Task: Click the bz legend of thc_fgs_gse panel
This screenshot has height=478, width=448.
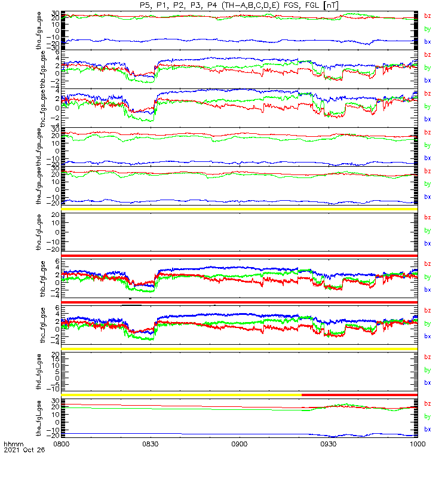Action: click(428, 93)
